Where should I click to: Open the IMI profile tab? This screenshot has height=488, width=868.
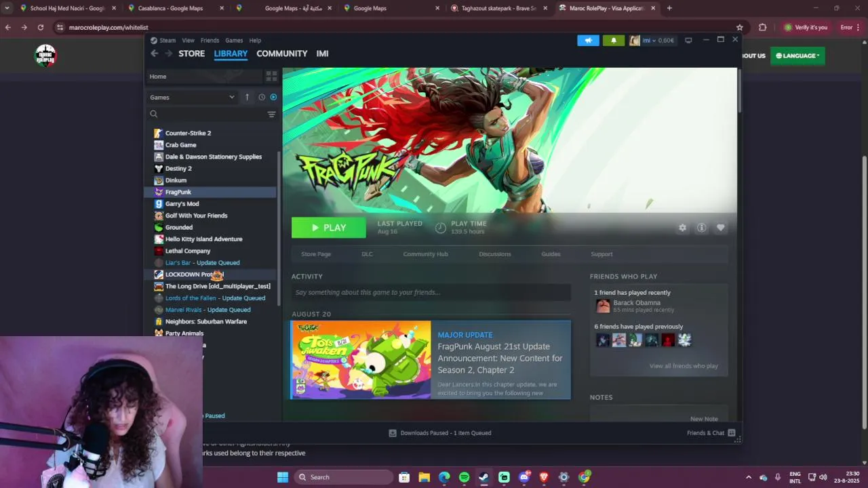coord(322,54)
